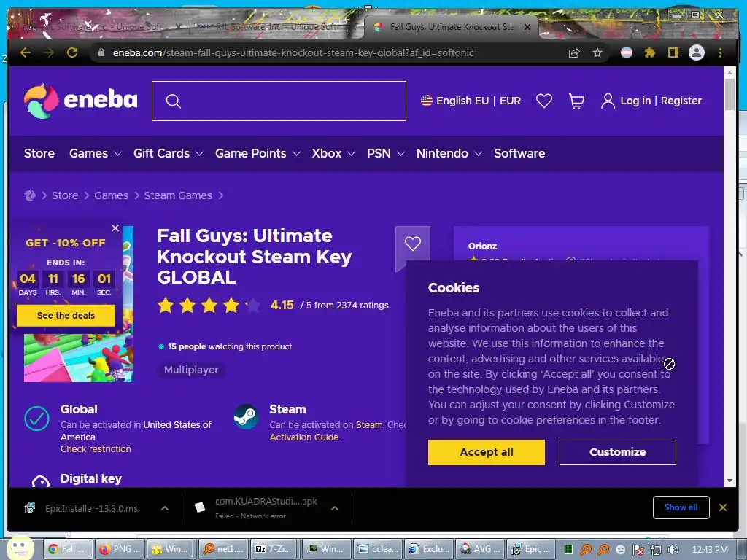Click the share page icon in address bar

coord(574,52)
